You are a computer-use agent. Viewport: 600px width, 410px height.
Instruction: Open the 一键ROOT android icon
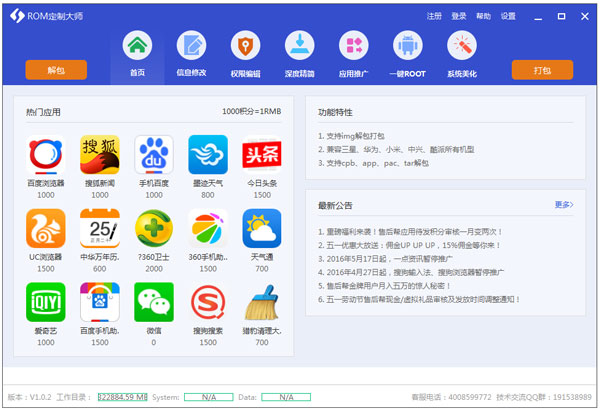click(x=408, y=45)
